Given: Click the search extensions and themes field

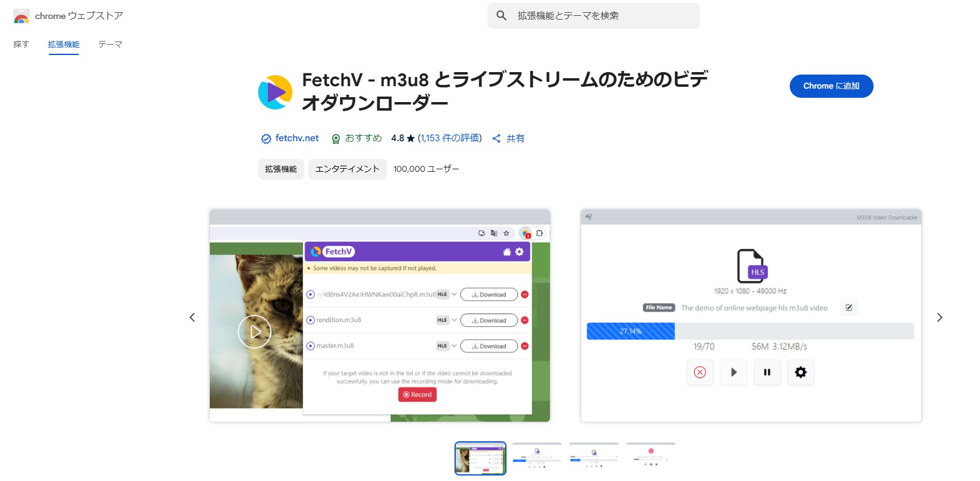Looking at the screenshot, I should 593,16.
